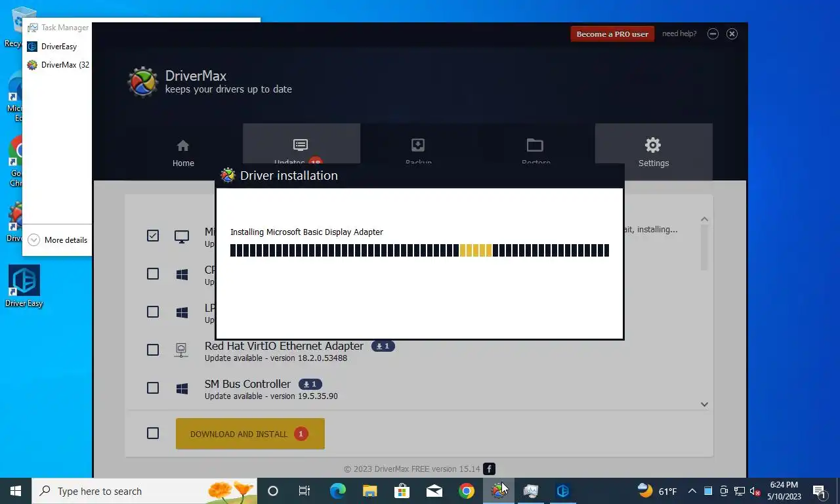Viewport: 840px width, 504px height.
Task: Open Task View from taskbar
Action: [304, 491]
